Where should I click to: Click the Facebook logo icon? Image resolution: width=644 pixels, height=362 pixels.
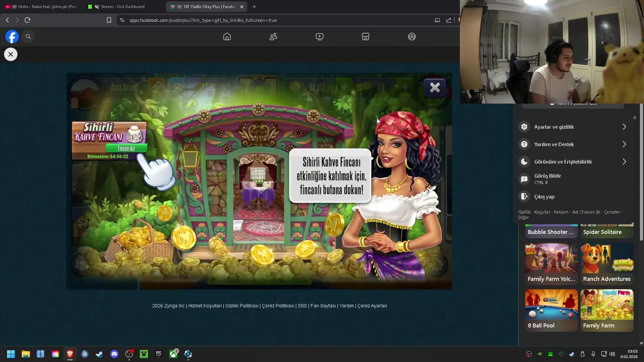pyautogui.click(x=12, y=37)
